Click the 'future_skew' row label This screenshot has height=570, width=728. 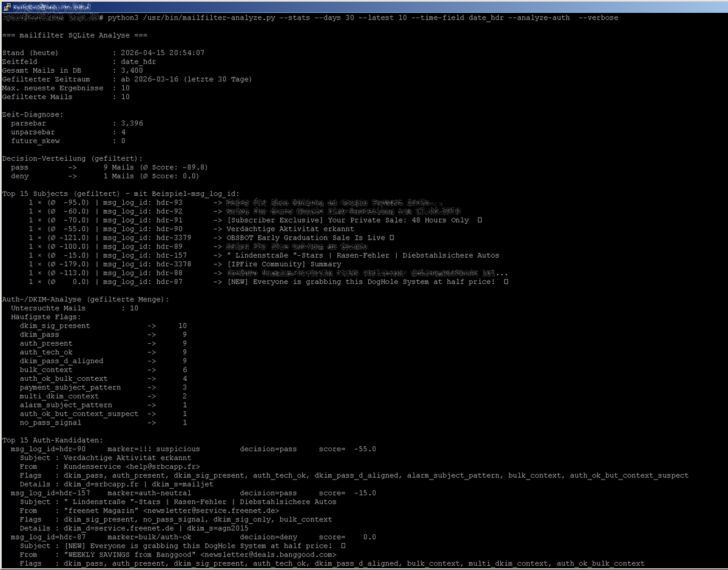[x=35, y=141]
